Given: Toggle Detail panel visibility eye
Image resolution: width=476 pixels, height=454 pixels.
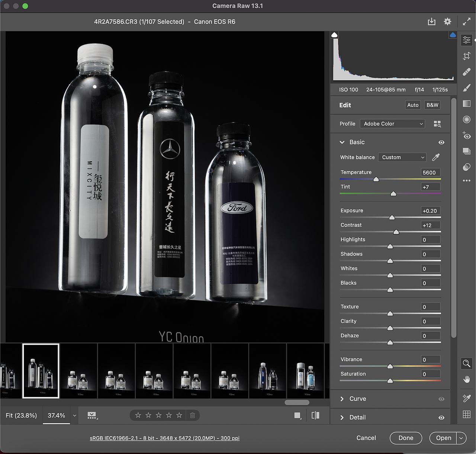Looking at the screenshot, I should tap(441, 418).
